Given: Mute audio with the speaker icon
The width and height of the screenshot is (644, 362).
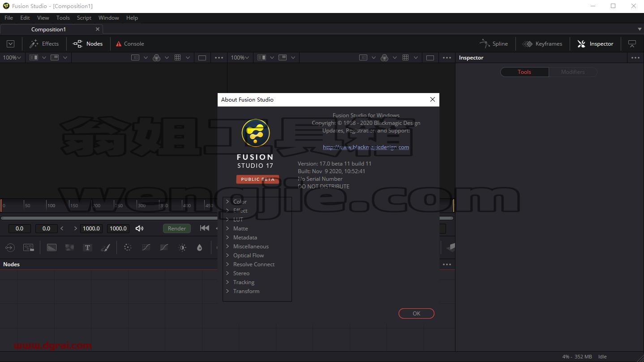Looking at the screenshot, I should (140, 228).
